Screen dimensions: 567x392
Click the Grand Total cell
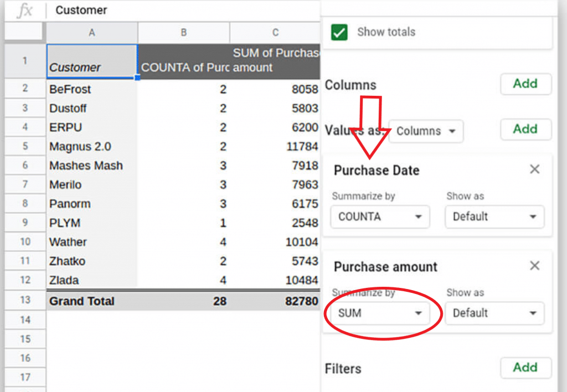92,301
